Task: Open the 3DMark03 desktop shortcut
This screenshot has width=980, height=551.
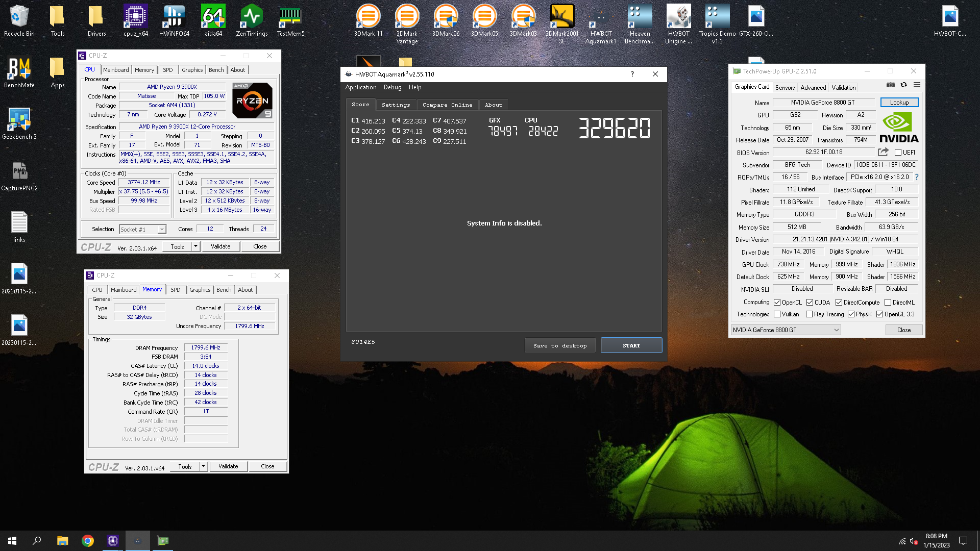Action: [523, 21]
